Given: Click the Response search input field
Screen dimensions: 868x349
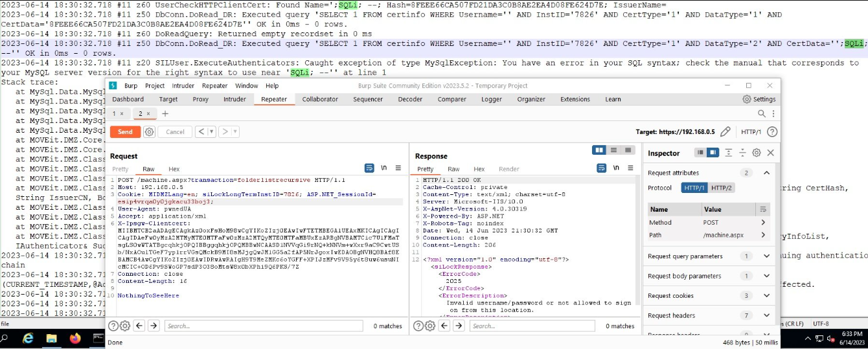Looking at the screenshot, I should [533, 326].
